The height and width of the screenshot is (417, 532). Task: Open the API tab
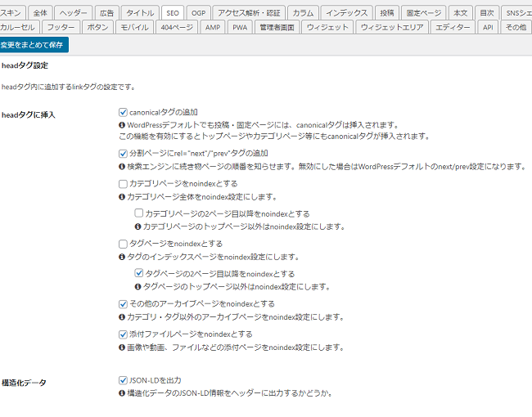pos(488,27)
